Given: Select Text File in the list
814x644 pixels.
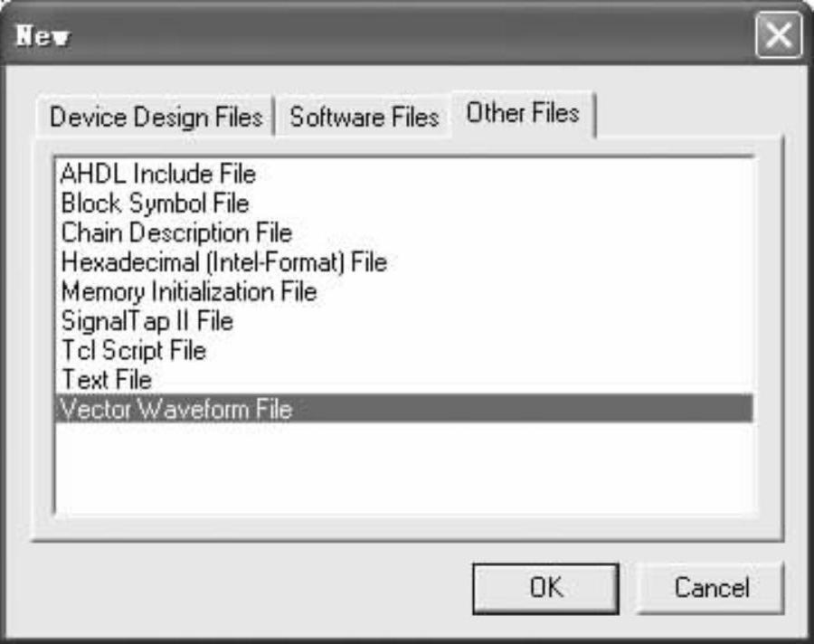Looking at the screenshot, I should click(106, 379).
